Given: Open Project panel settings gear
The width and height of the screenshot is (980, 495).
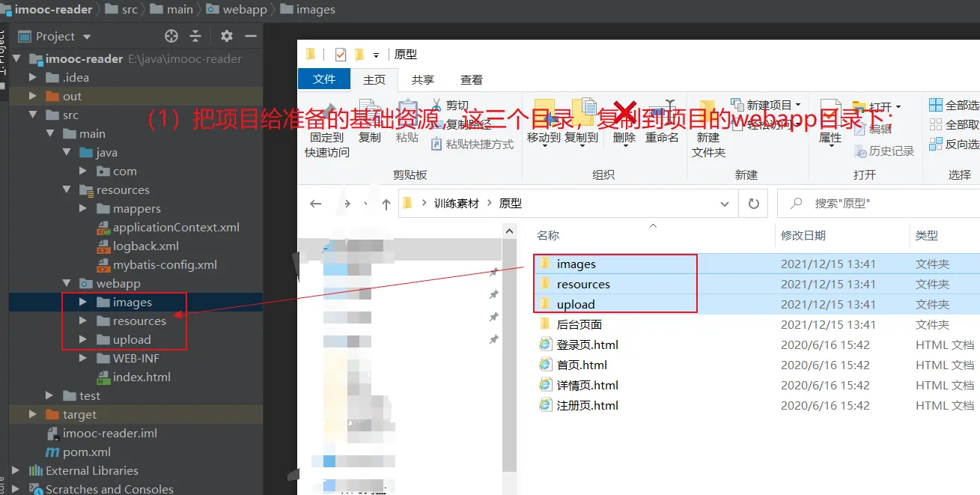Looking at the screenshot, I should click(x=227, y=36).
